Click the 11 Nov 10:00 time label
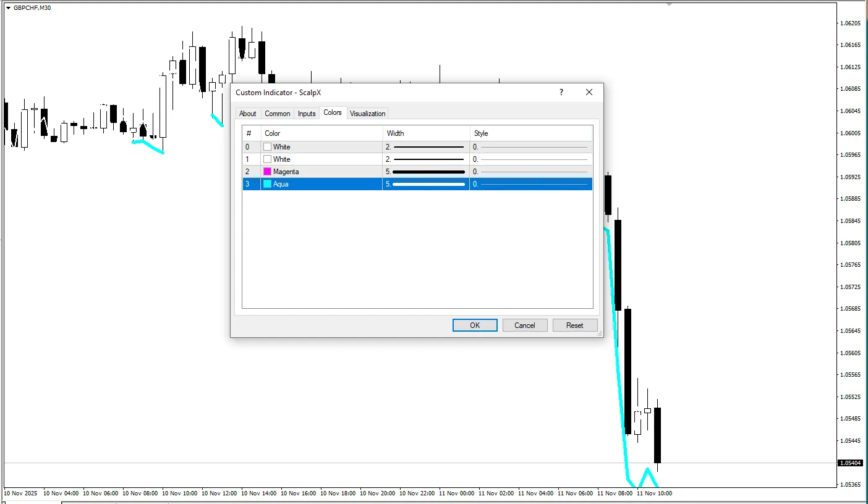 pos(655,493)
